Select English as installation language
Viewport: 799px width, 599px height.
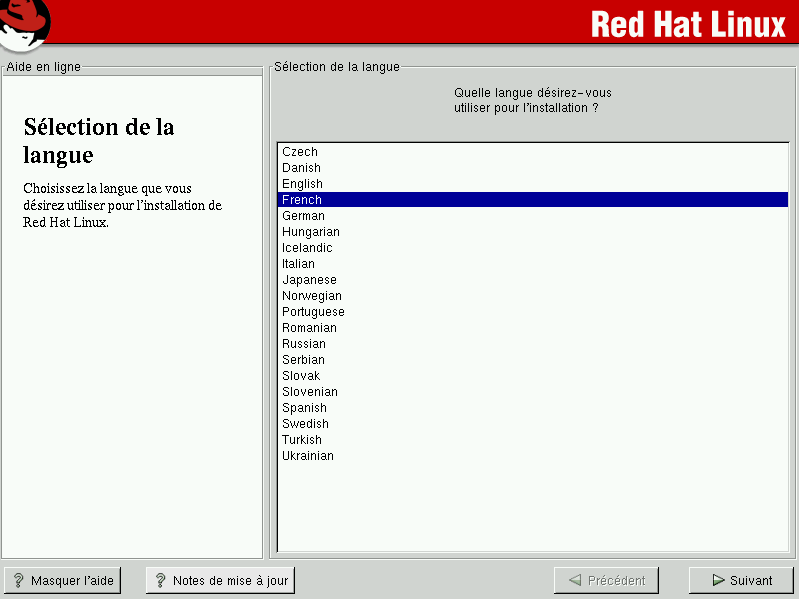302,184
